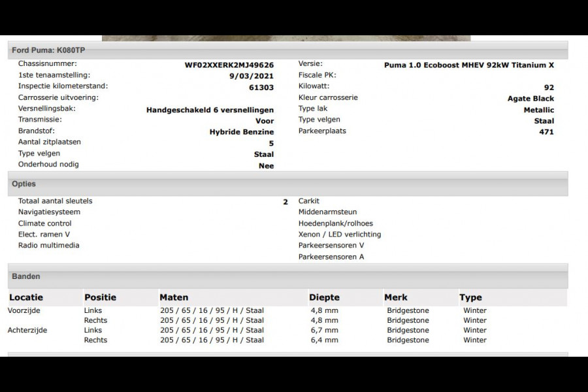Viewport: 588px width, 392px height.
Task: Click Totaal aantal sleutels entry
Action: (55, 201)
